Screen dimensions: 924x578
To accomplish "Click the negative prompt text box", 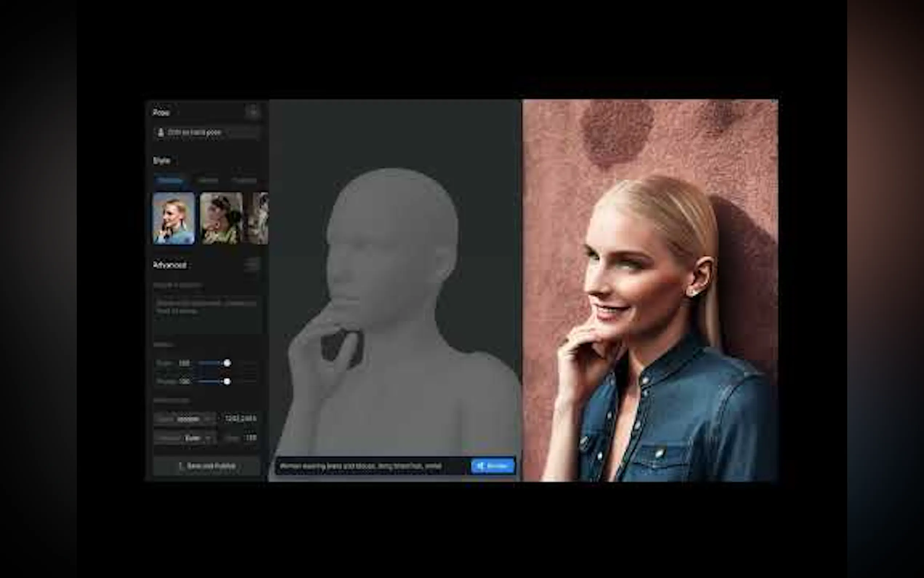I will pos(207,314).
